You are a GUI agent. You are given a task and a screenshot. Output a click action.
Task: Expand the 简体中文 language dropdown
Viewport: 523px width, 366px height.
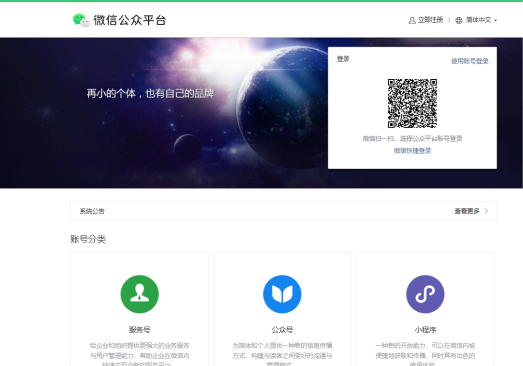point(481,20)
